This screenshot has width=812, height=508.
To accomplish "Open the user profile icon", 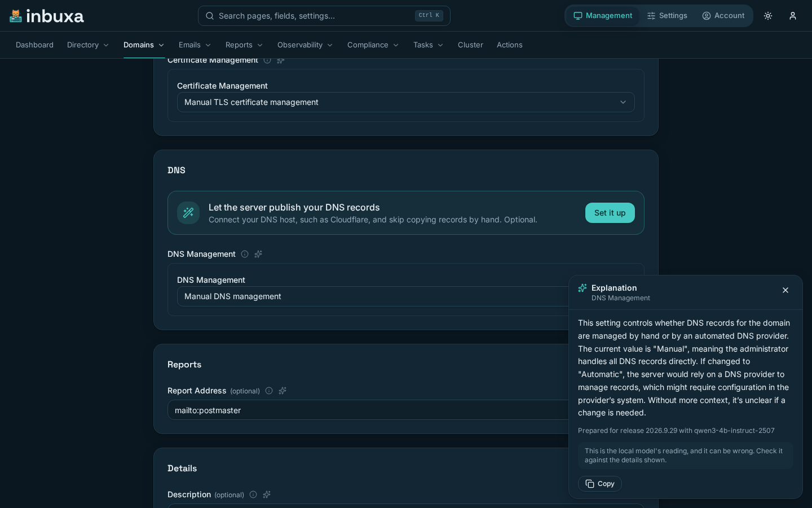I will coord(793,16).
